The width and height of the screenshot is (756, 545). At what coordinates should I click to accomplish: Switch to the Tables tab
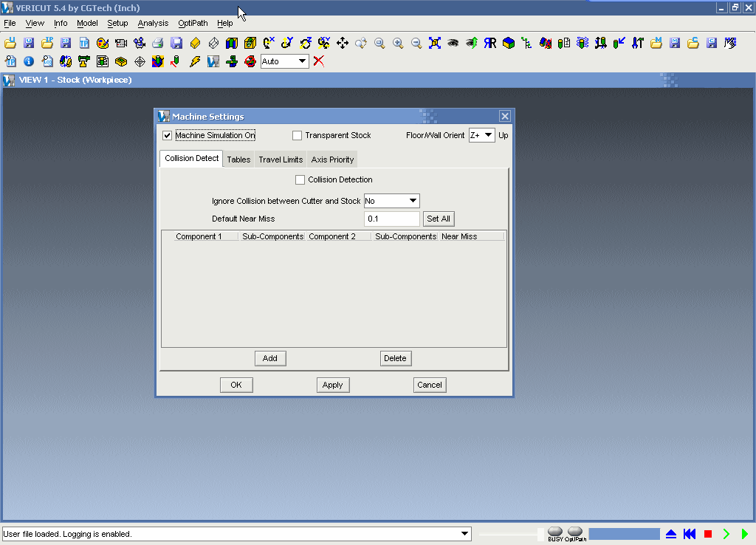point(238,160)
